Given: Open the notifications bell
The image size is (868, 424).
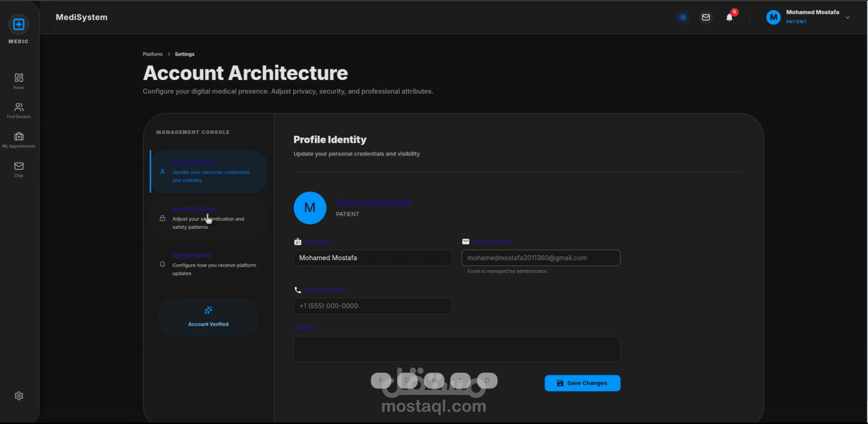Looking at the screenshot, I should click(x=729, y=18).
